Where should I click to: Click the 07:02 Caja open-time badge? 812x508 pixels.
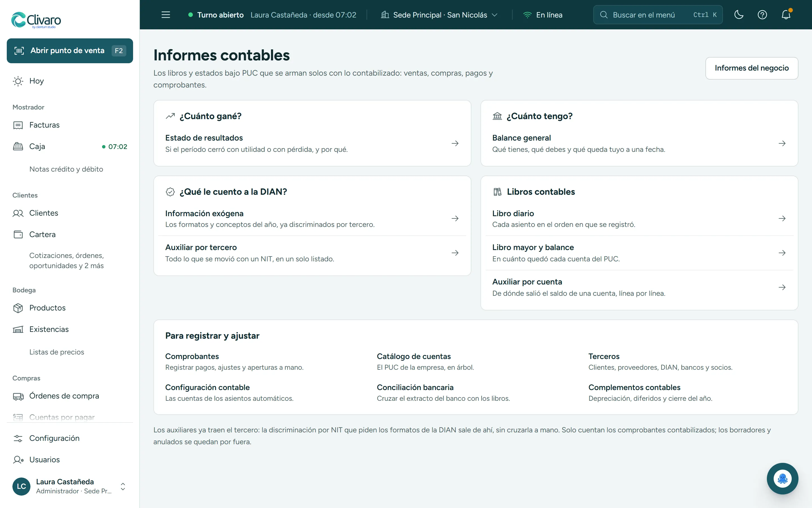[114, 147]
